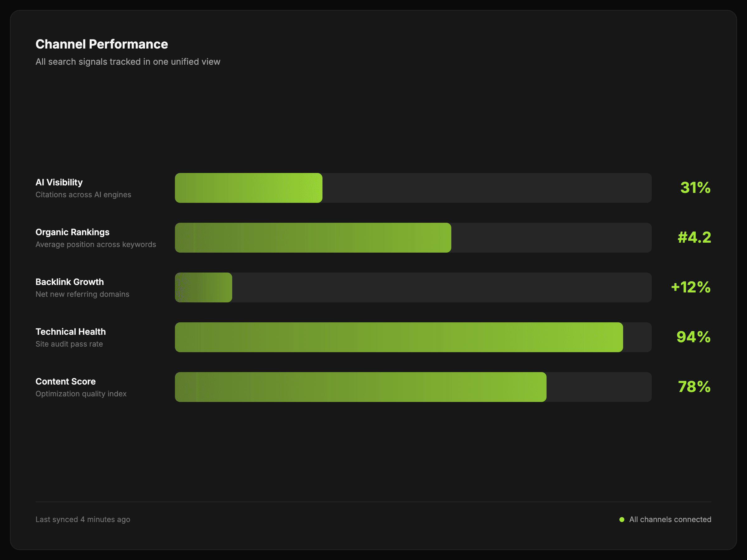Screen dimensions: 747x560
Task: Select the 78% content score value
Action: click(694, 387)
